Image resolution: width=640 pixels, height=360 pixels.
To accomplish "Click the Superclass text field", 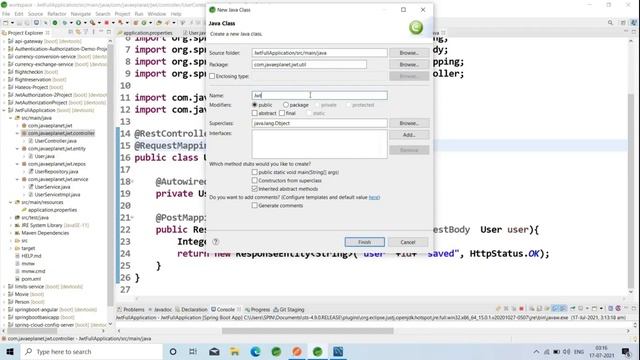I will click(x=320, y=123).
